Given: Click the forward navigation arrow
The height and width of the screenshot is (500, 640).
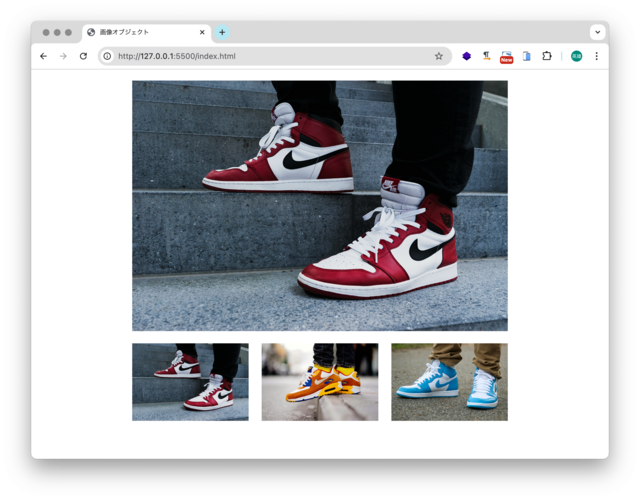Looking at the screenshot, I should 63,56.
